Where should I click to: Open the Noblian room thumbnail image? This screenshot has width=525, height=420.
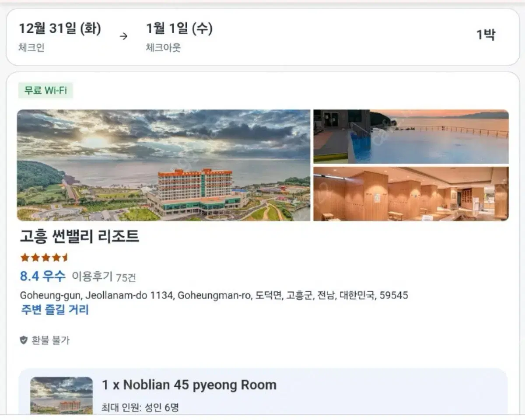(62, 395)
